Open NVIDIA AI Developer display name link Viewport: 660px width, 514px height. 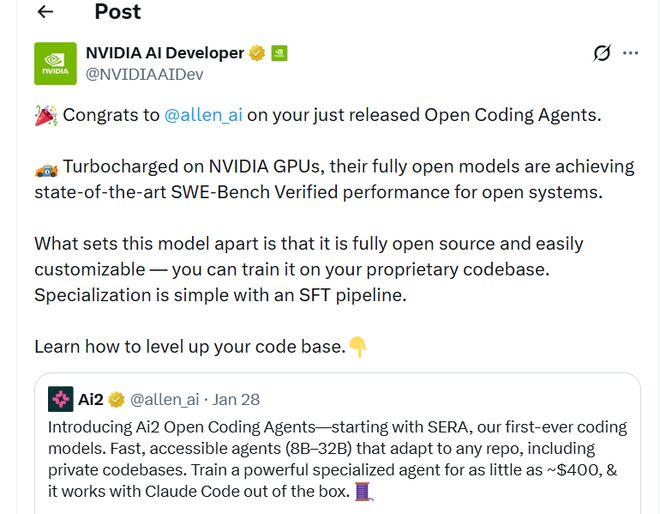[165, 53]
